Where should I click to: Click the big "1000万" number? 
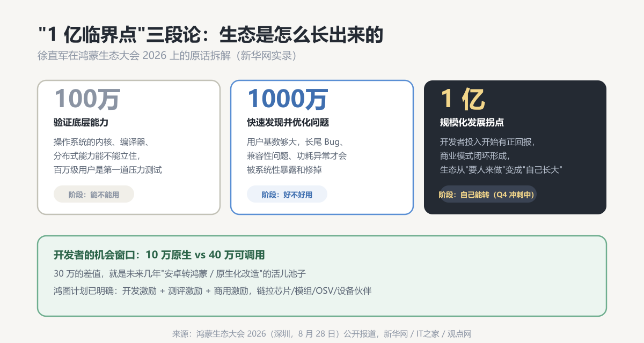[287, 99]
